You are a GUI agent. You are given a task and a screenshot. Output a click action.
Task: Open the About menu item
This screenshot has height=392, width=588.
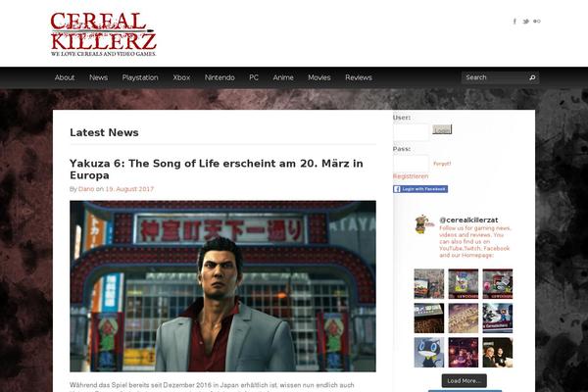[65, 77]
